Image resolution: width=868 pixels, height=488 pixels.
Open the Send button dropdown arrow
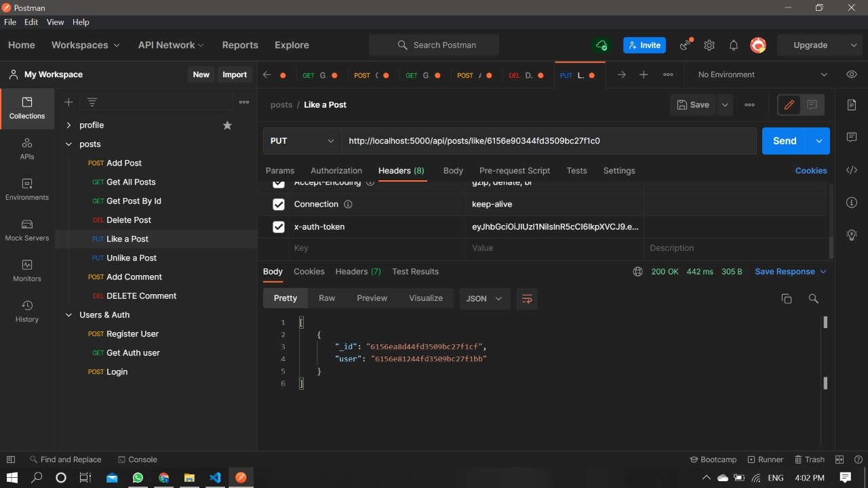818,141
